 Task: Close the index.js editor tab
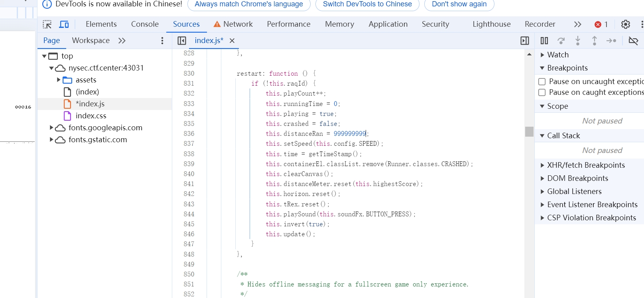tap(232, 41)
